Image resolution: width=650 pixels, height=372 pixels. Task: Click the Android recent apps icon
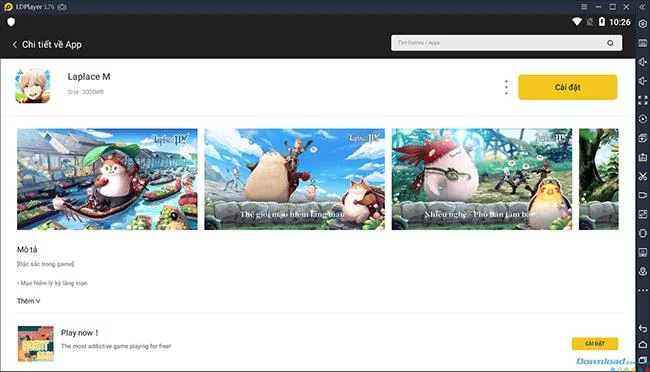coord(643,360)
